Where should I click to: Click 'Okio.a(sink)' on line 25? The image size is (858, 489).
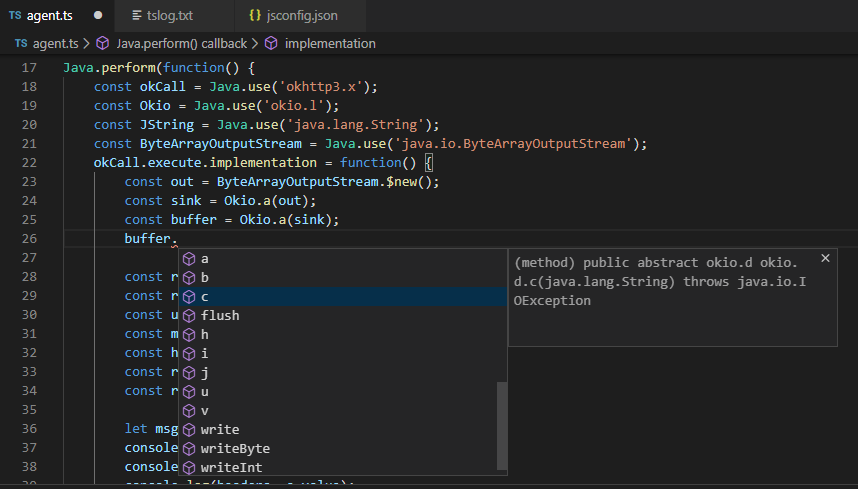[286, 219]
